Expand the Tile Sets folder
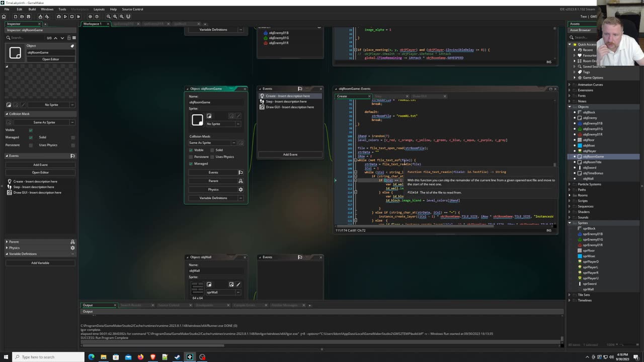The width and height of the screenshot is (644, 362). click(x=570, y=295)
